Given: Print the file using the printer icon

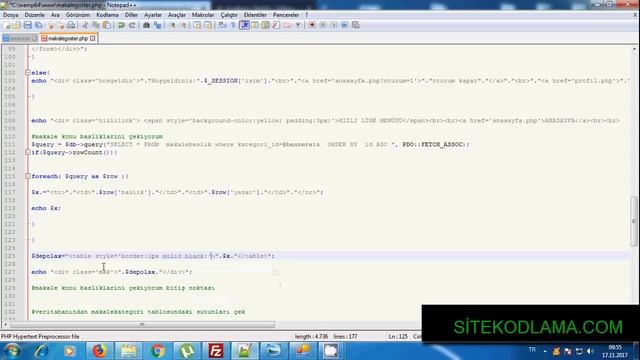Looking at the screenshot, I should click(x=71, y=25).
